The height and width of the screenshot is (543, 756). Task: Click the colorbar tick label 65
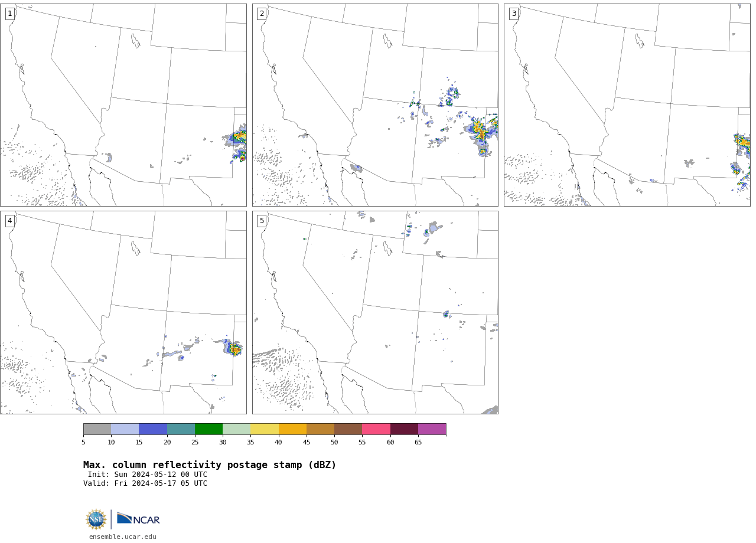(x=418, y=443)
